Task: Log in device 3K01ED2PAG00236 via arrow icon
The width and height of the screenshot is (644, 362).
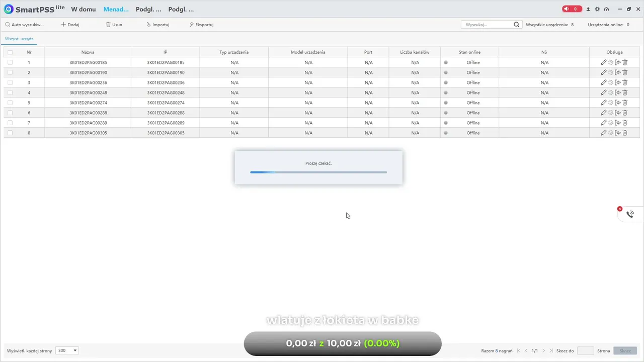Action: (618, 82)
